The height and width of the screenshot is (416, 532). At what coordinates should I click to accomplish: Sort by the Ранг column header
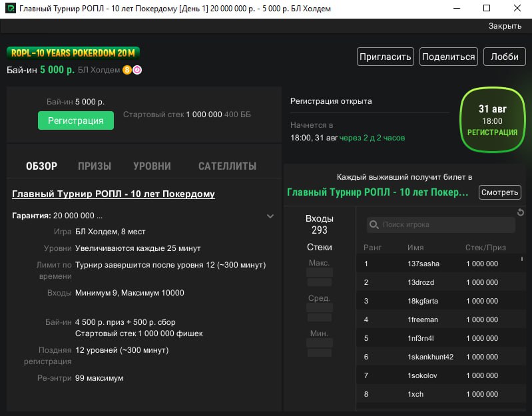point(373,248)
